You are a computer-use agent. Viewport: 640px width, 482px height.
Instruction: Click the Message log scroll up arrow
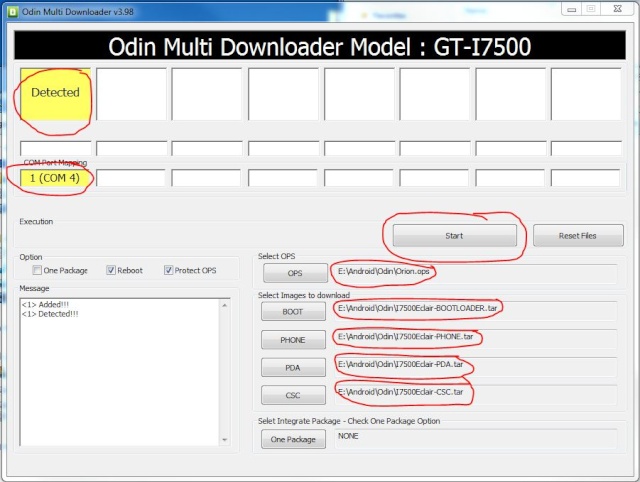[224, 305]
